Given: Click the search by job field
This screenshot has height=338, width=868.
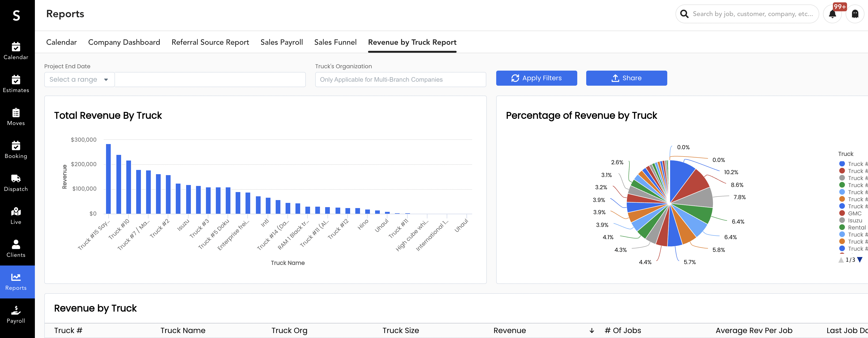Looking at the screenshot, I should pos(752,14).
